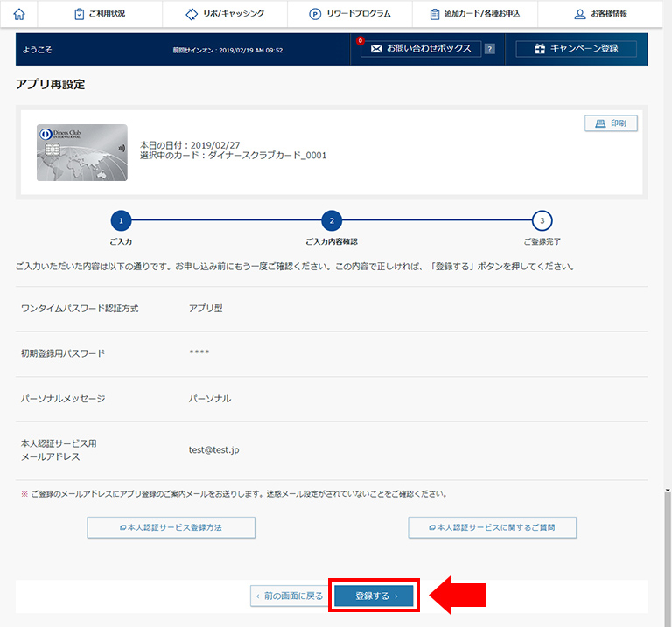Open 本人認証サービスに関するご質問 link

coord(492,527)
